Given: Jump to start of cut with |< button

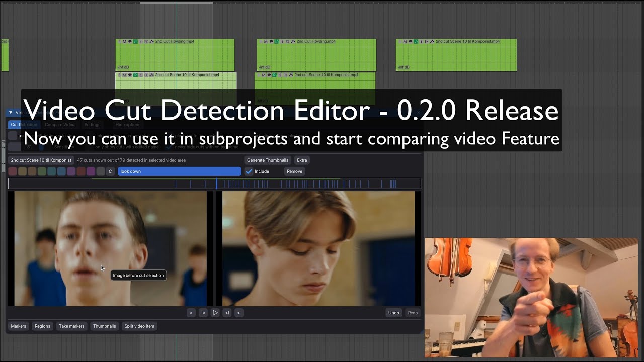Looking at the screenshot, I should click(203, 313).
